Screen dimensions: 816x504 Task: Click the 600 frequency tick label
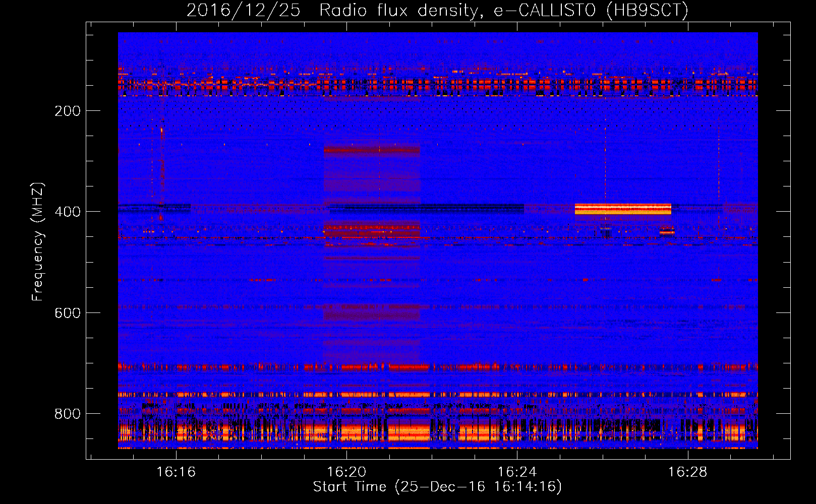tap(68, 313)
